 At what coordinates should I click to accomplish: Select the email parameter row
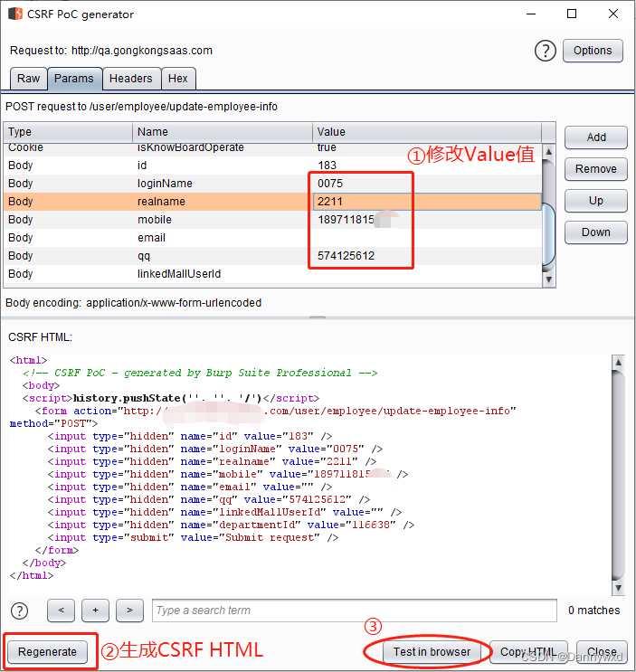click(x=272, y=238)
